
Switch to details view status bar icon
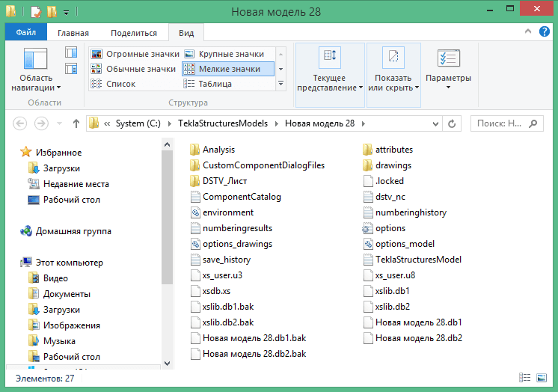[x=524, y=377]
